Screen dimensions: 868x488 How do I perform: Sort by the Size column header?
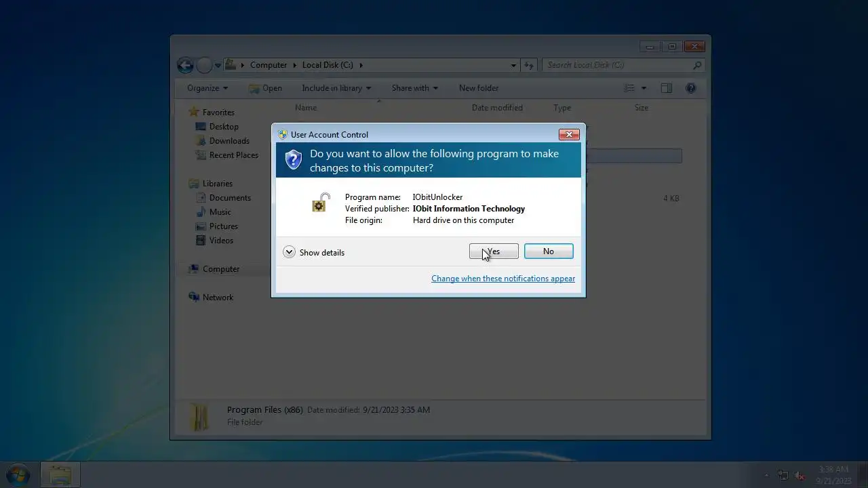(642, 108)
